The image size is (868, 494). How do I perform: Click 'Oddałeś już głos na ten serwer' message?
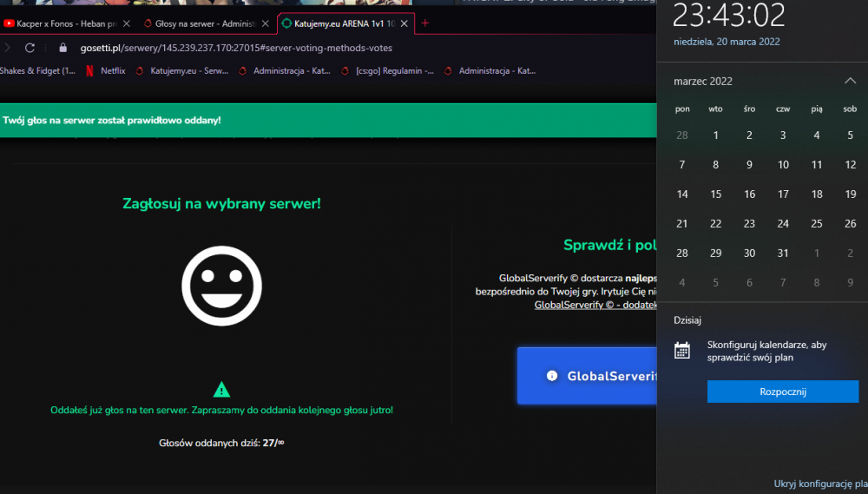pyautogui.click(x=221, y=411)
